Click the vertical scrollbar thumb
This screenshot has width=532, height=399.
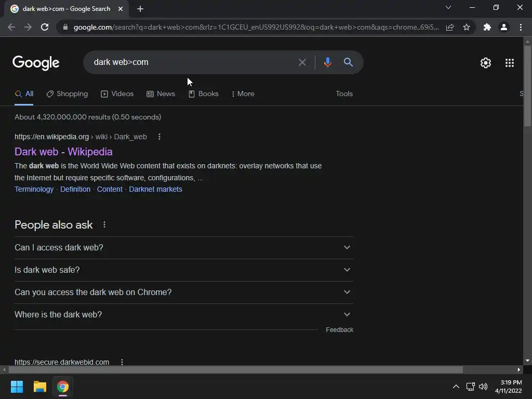pyautogui.click(x=527, y=86)
